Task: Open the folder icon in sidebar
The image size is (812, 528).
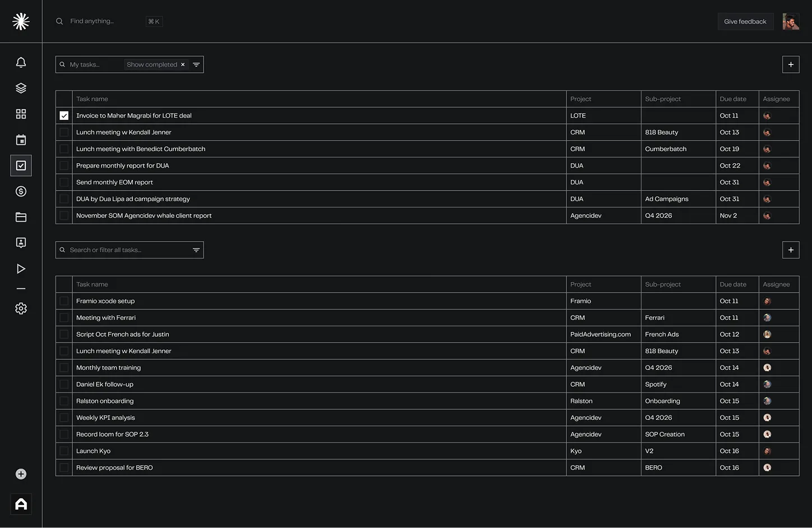Action: pos(21,217)
